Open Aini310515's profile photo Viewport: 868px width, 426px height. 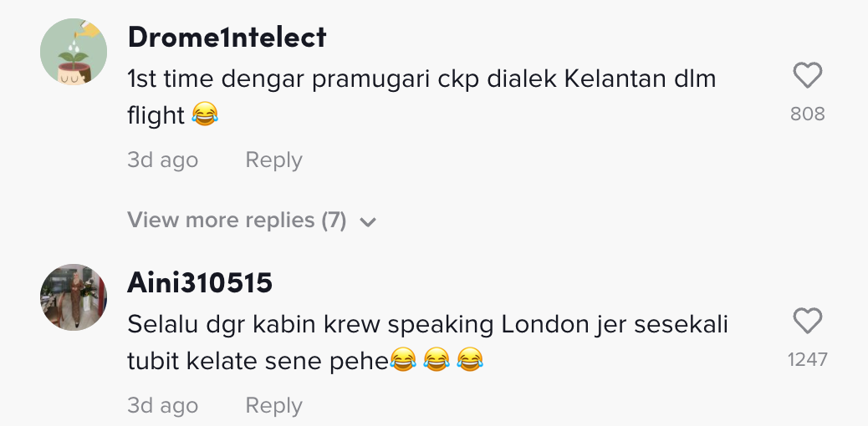(x=74, y=297)
